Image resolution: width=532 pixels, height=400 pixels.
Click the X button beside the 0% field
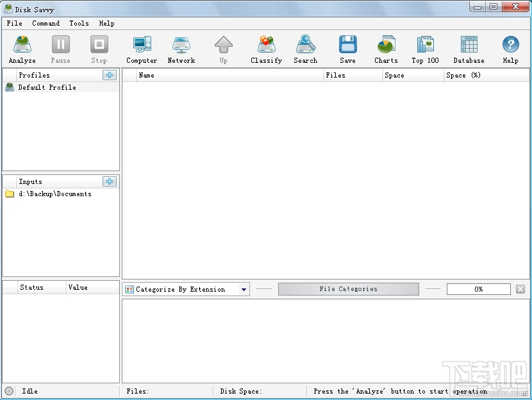[x=520, y=289]
